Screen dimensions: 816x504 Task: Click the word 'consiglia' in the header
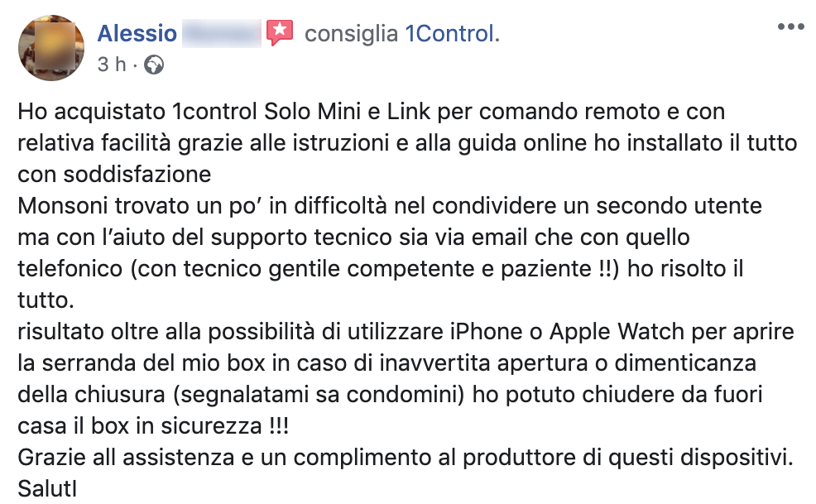(351, 34)
